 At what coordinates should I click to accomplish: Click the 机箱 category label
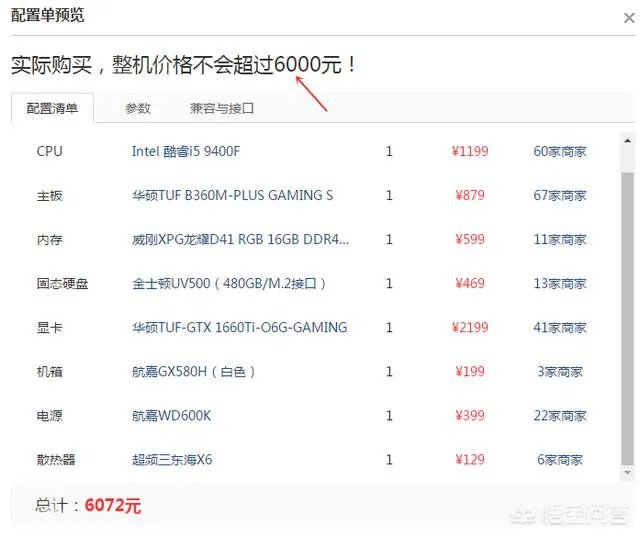(50, 372)
